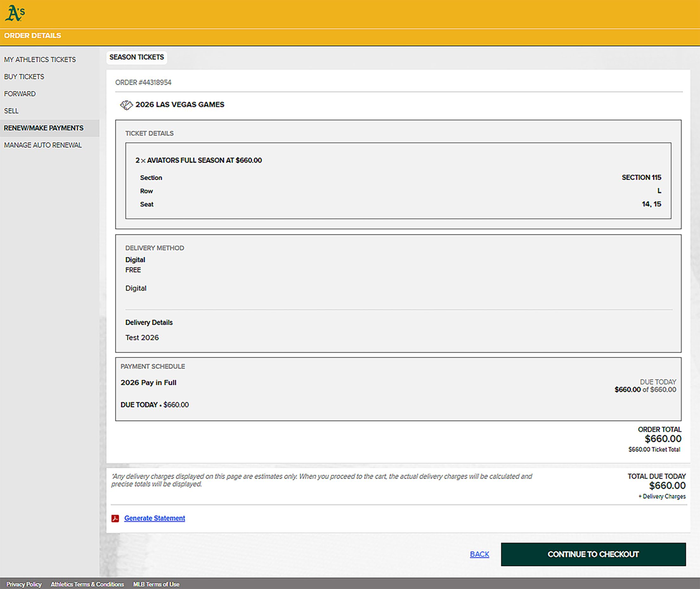The height and width of the screenshot is (589, 700).
Task: Click the Order Details header title
Action: 32,36
